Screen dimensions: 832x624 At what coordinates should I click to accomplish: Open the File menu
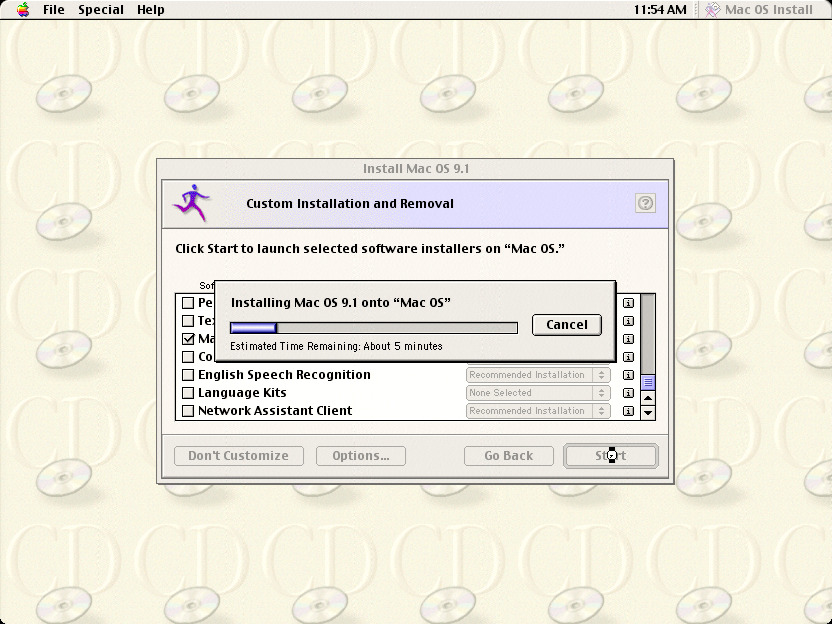(x=54, y=10)
